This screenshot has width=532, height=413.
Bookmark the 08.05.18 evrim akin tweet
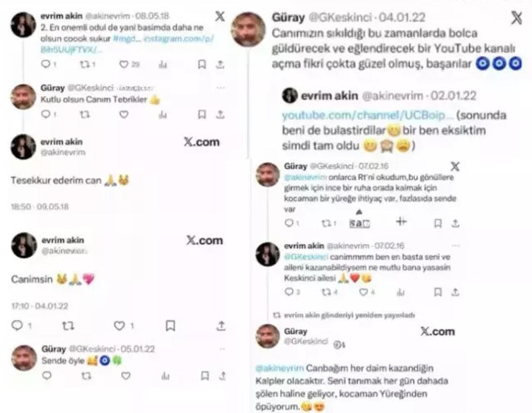pyautogui.click(x=202, y=65)
